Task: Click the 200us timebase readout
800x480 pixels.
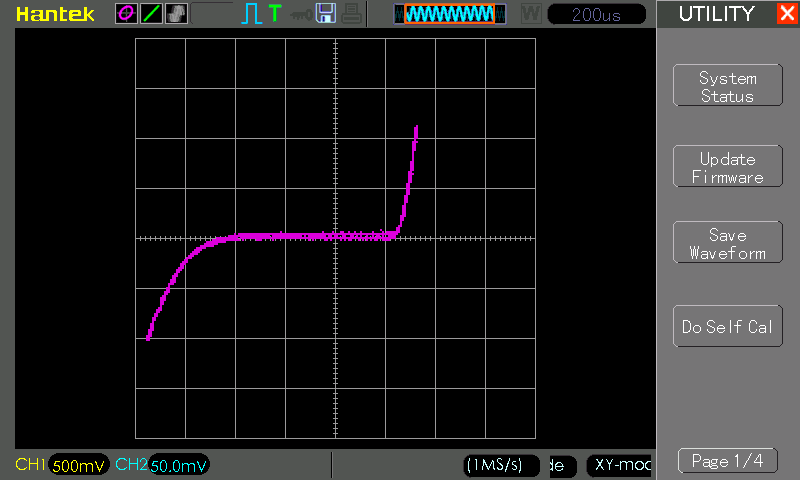Action: [596, 14]
